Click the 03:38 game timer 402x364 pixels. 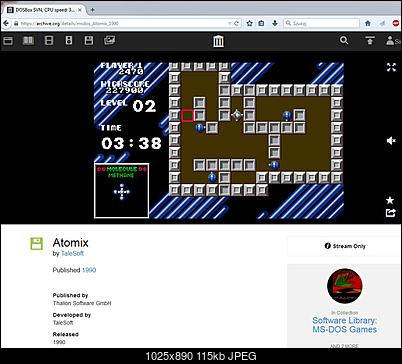131,143
